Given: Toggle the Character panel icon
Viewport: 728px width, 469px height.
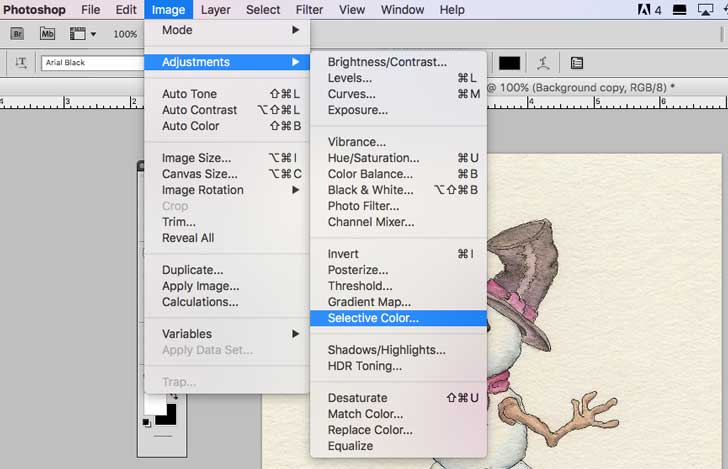Looking at the screenshot, I should [577, 63].
